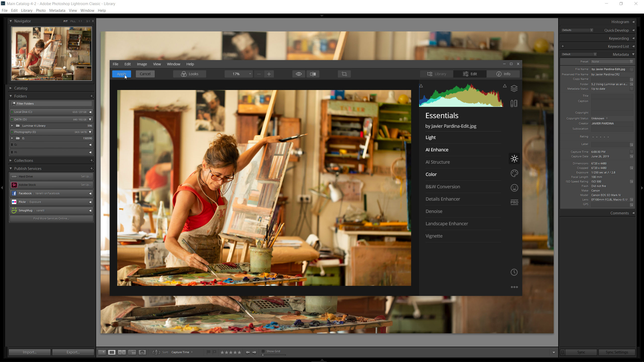
Task: Click the histogram layers stack icon
Action: [514, 89]
